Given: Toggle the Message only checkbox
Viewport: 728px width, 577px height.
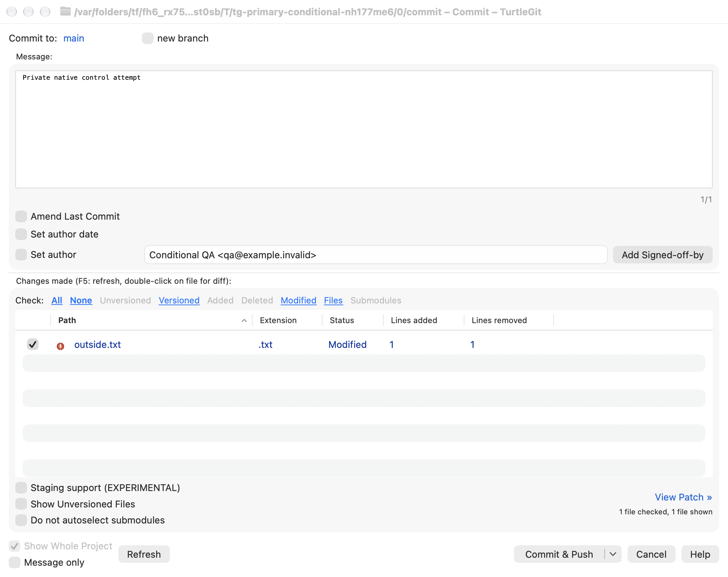Looking at the screenshot, I should pos(15,562).
